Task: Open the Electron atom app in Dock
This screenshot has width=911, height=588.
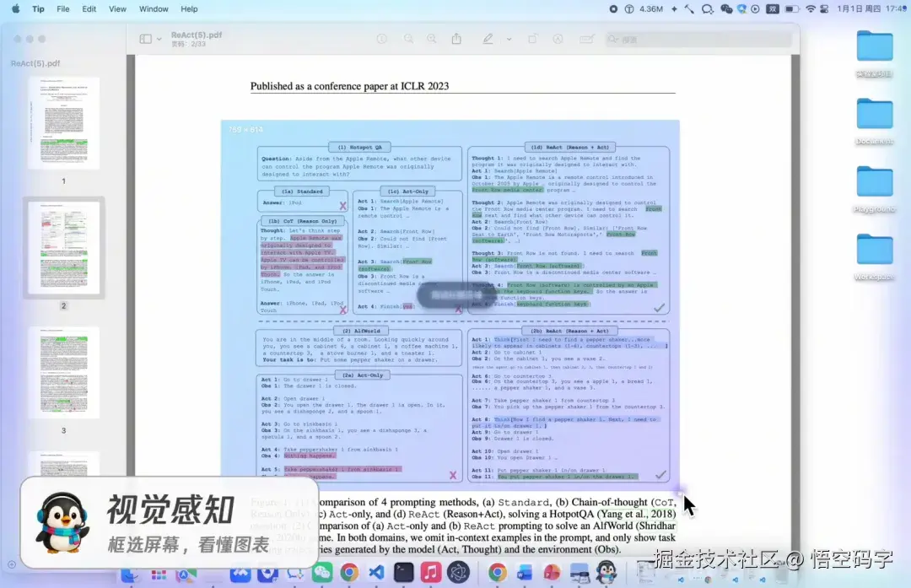Action: click(458, 573)
